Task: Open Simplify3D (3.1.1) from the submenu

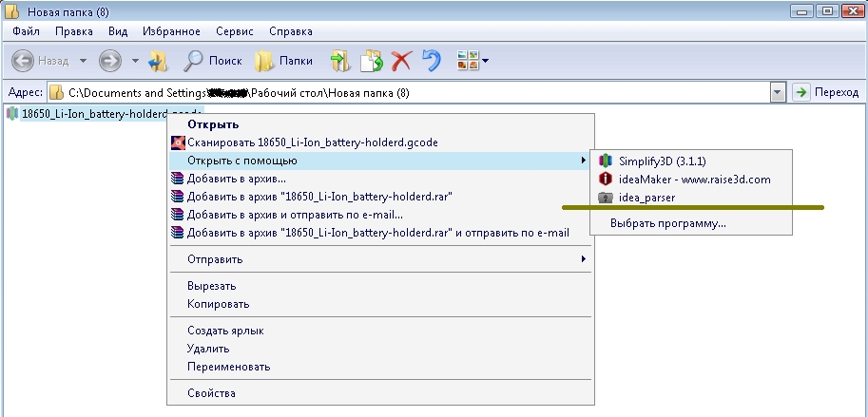Action: pyautogui.click(x=662, y=161)
